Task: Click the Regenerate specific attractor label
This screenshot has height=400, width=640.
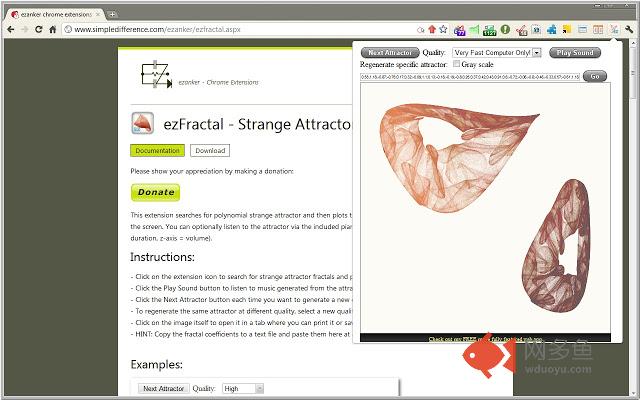Action: point(404,64)
